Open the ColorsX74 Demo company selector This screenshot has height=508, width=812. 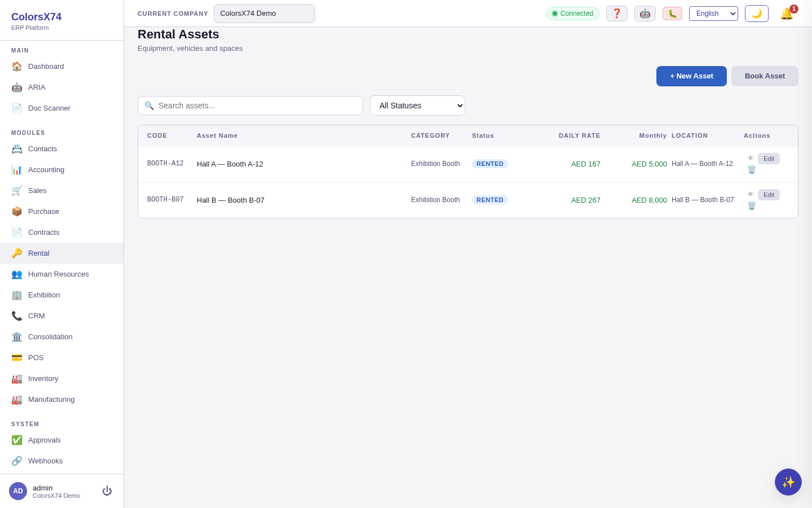pyautogui.click(x=264, y=14)
